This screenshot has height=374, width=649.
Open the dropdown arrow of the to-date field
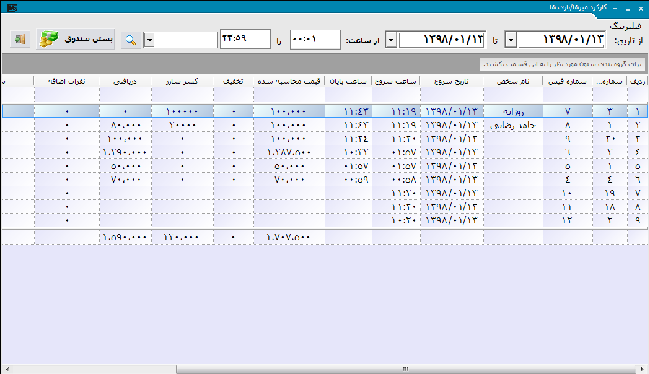pos(391,40)
